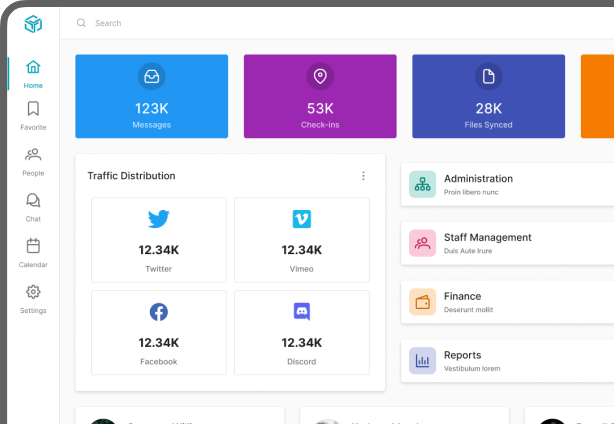Click the Discord logo icon
Image resolution: width=614 pixels, height=424 pixels.
(x=302, y=312)
